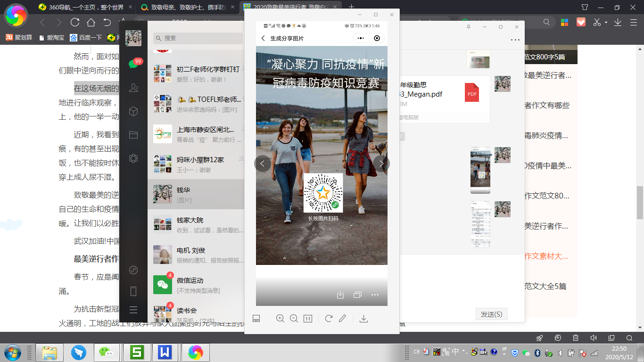Open WeChat contacts from the sidebar

click(x=133, y=88)
